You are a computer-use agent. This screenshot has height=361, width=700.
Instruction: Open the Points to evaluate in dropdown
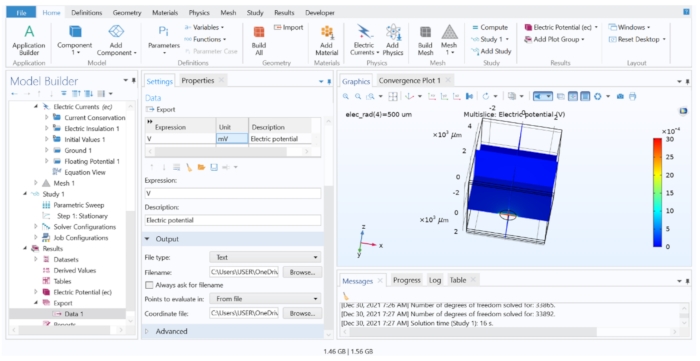tap(265, 299)
